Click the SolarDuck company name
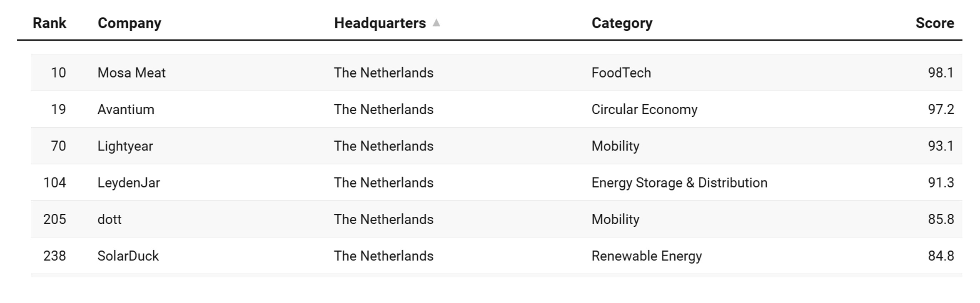Screen dimensions: 980x303 [x=128, y=256]
